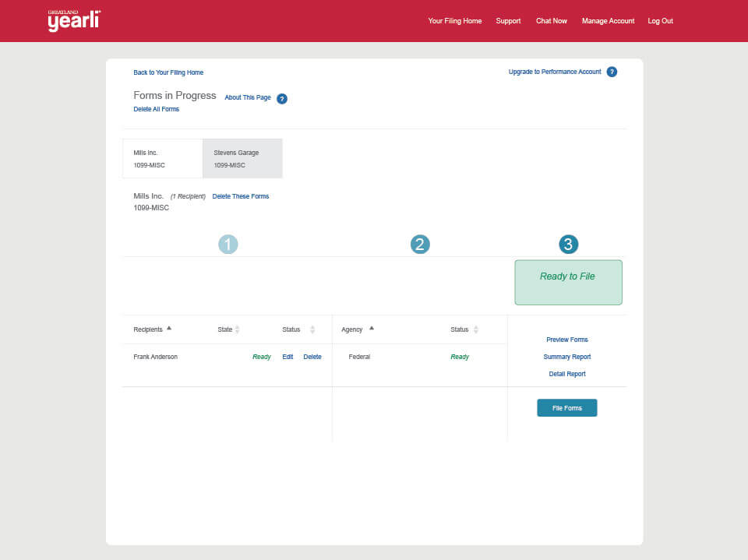The image size is (748, 560).
Task: Sort by Recipients column arrow
Action: point(169,329)
